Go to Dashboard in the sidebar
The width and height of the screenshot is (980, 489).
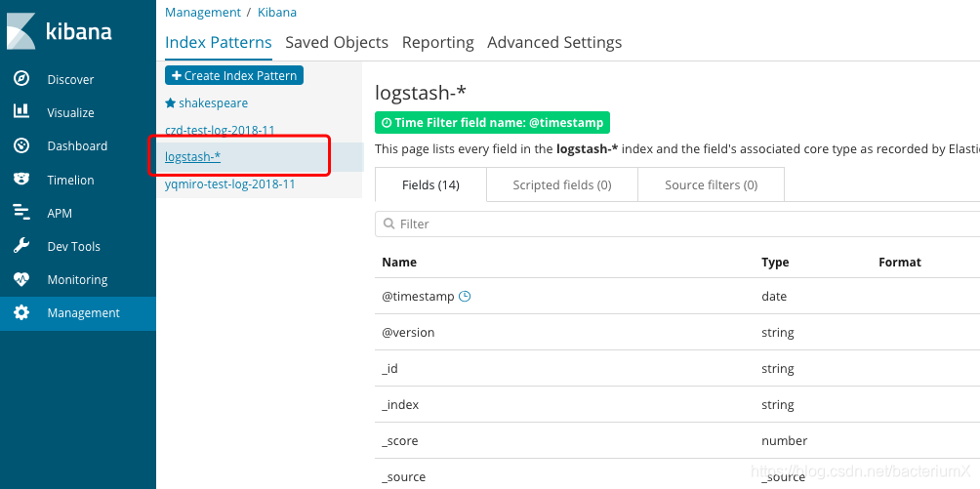tap(77, 145)
